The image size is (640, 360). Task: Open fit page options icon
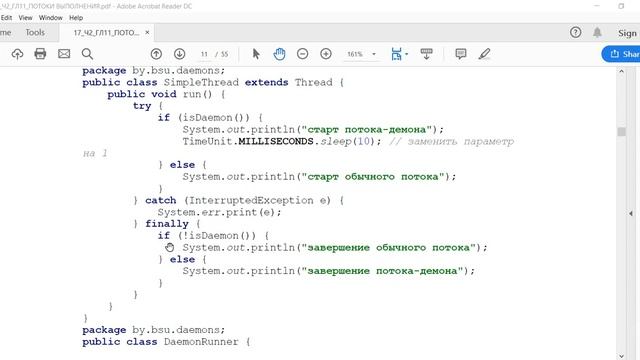click(x=396, y=54)
